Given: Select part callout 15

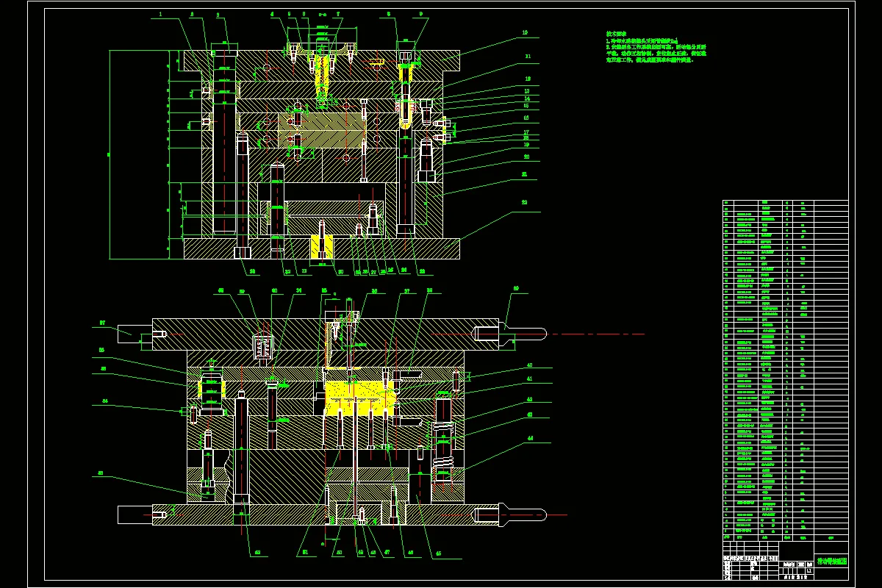Looking at the screenshot, I should [x=526, y=106].
